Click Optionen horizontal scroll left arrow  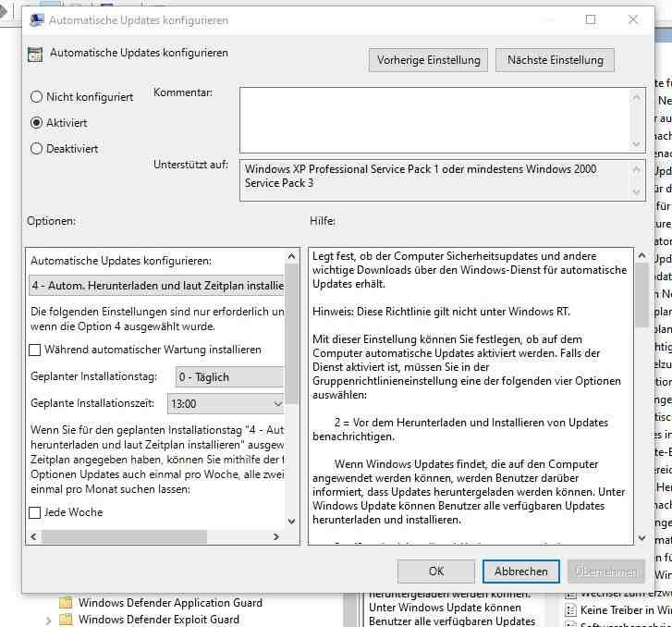coord(34,536)
